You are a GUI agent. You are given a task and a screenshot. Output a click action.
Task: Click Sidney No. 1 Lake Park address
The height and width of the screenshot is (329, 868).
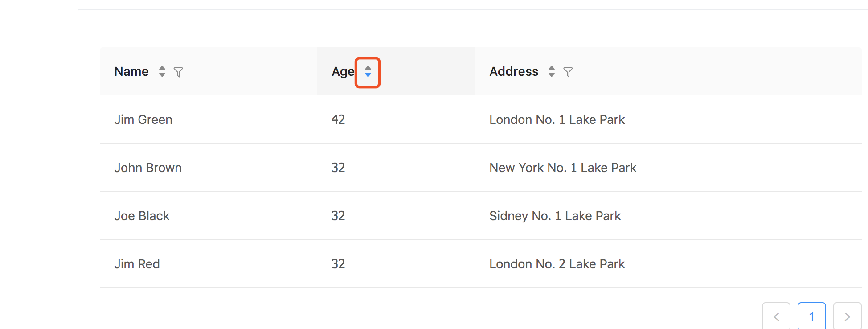tap(555, 216)
